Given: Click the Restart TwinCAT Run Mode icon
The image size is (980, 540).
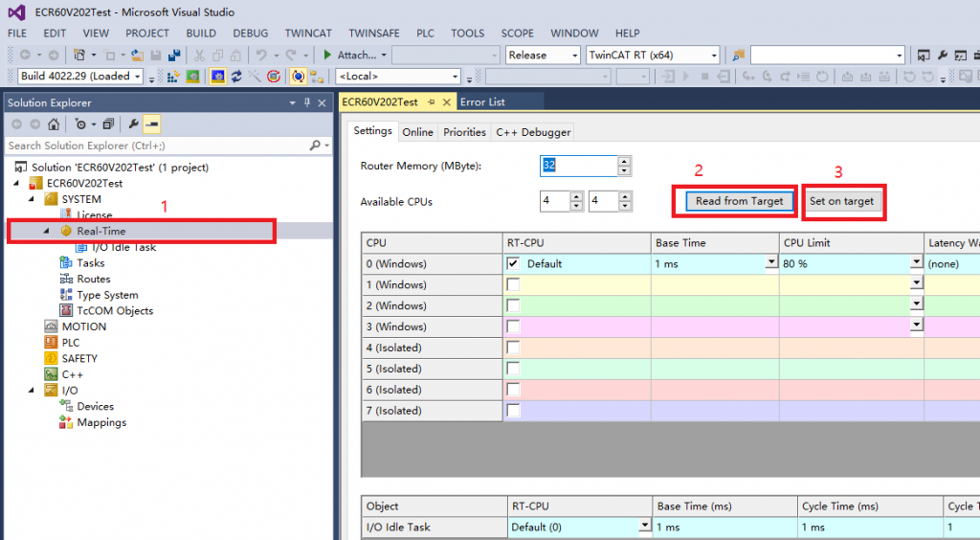Looking at the screenshot, I should 192,77.
